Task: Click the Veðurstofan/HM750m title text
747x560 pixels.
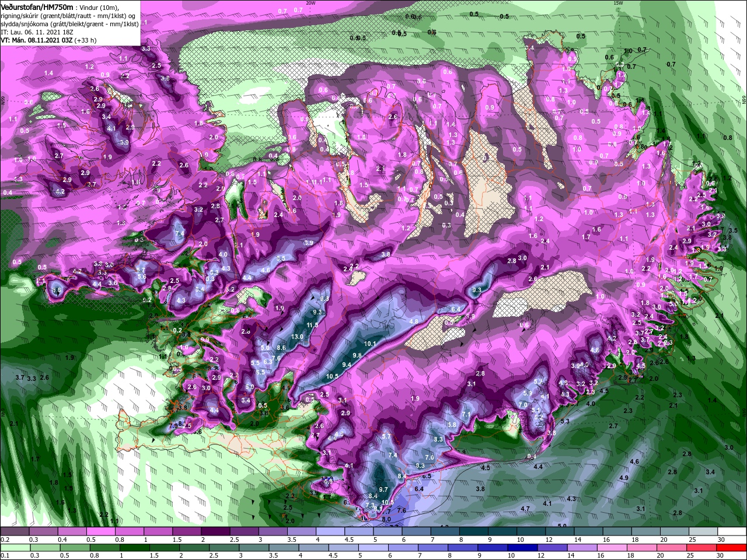Action: tap(37, 6)
